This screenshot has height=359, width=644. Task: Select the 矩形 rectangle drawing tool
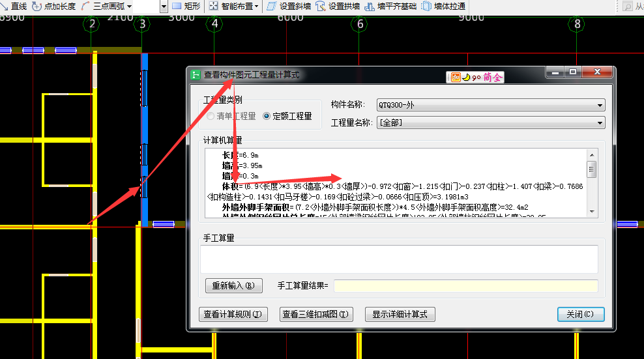186,6
